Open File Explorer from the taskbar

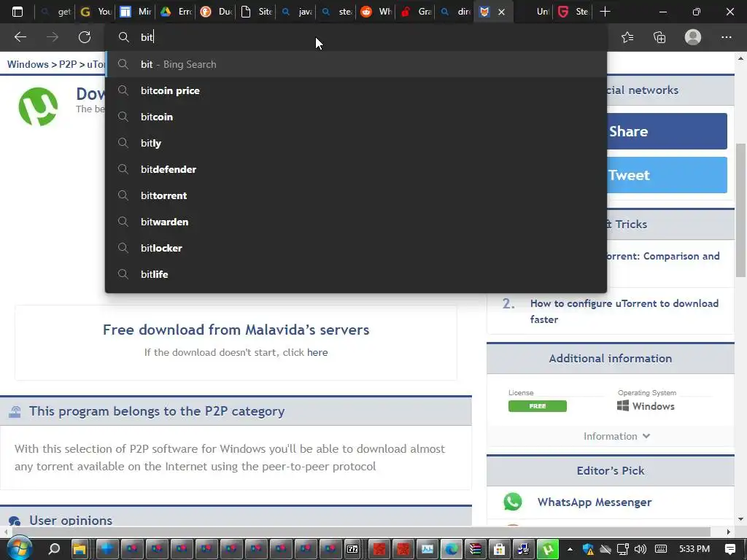click(x=79, y=549)
